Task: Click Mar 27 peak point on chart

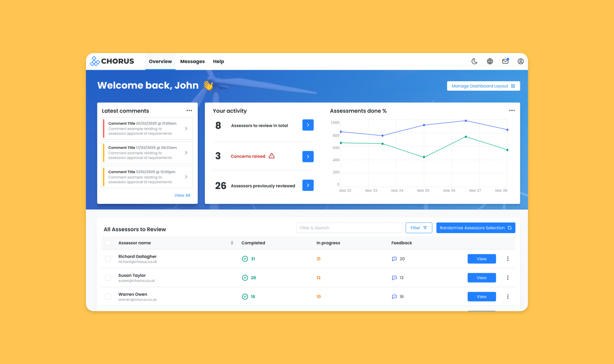Action: pyautogui.click(x=466, y=121)
